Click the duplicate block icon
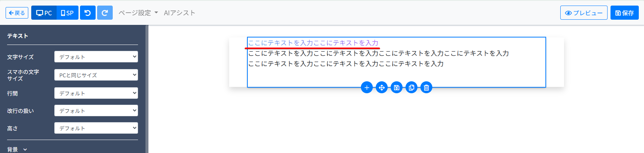Screen dimensions: 644x153 (411, 88)
